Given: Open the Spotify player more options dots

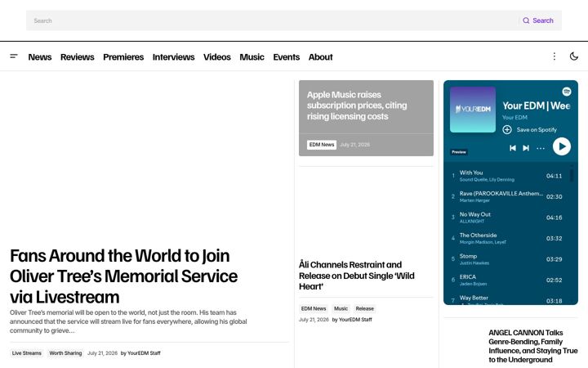Looking at the screenshot, I should click(541, 148).
